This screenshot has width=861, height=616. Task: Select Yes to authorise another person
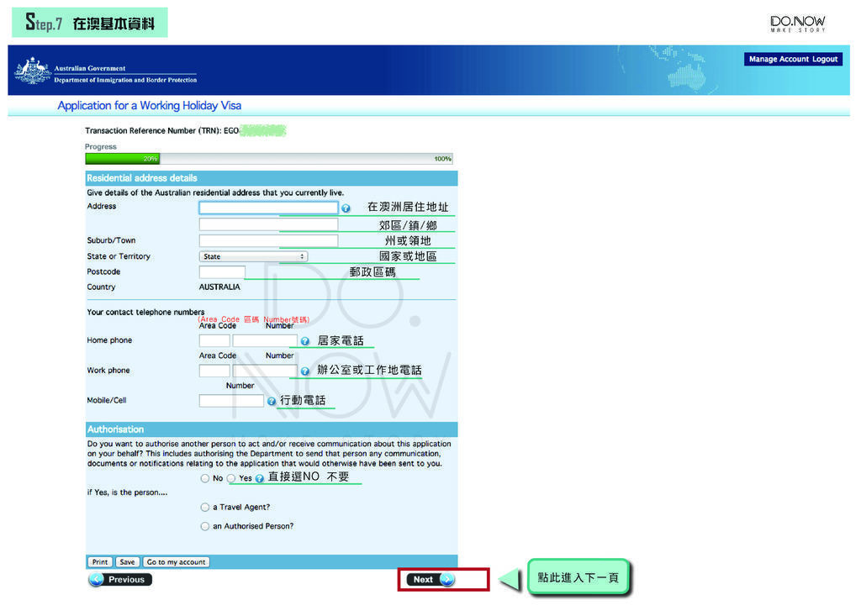pos(231,478)
